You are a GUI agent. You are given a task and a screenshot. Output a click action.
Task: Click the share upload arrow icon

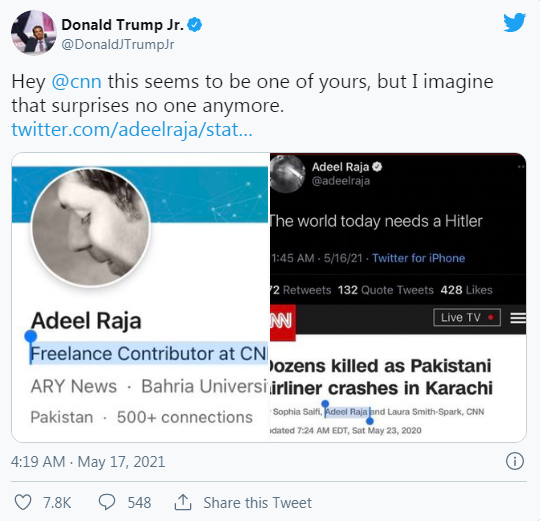[x=183, y=502]
